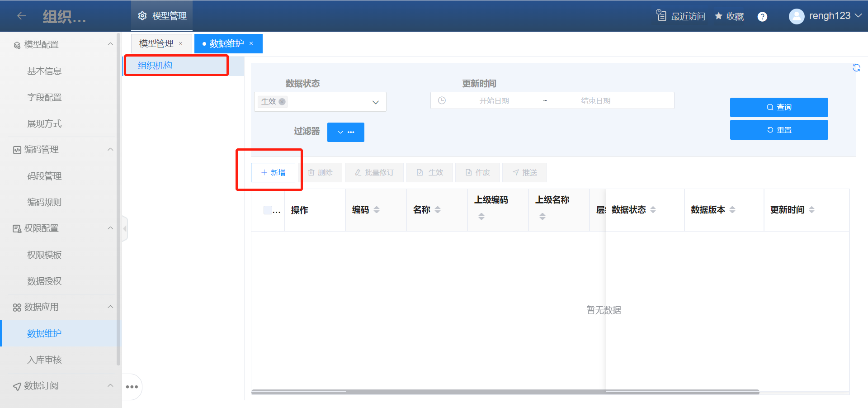Collapse the 模型配置 sidebar section
Viewport: 868px width, 408px height.
pyautogui.click(x=110, y=44)
